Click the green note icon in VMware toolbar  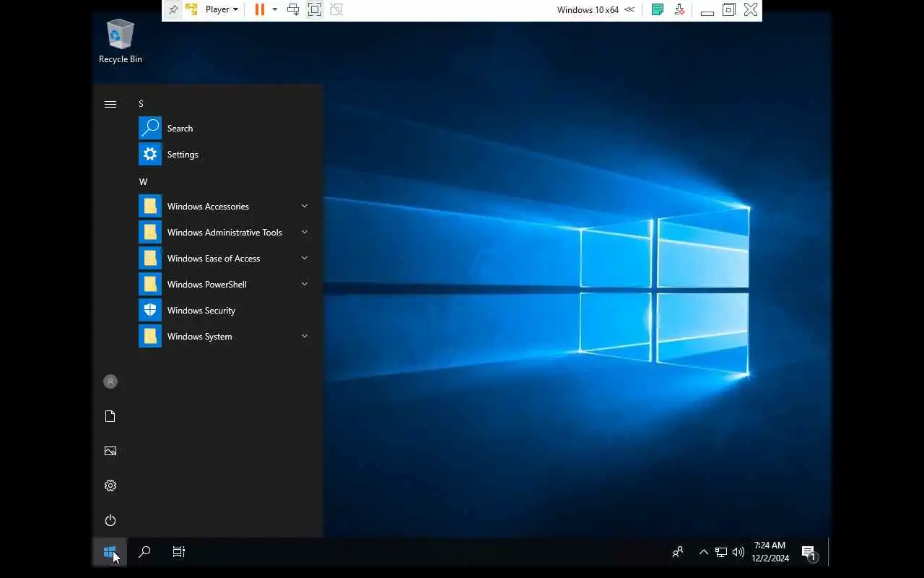click(x=658, y=9)
